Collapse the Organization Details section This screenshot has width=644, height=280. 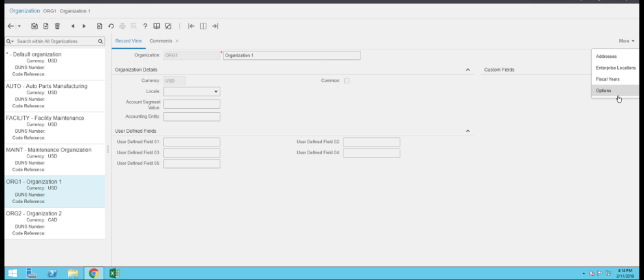tap(467, 70)
